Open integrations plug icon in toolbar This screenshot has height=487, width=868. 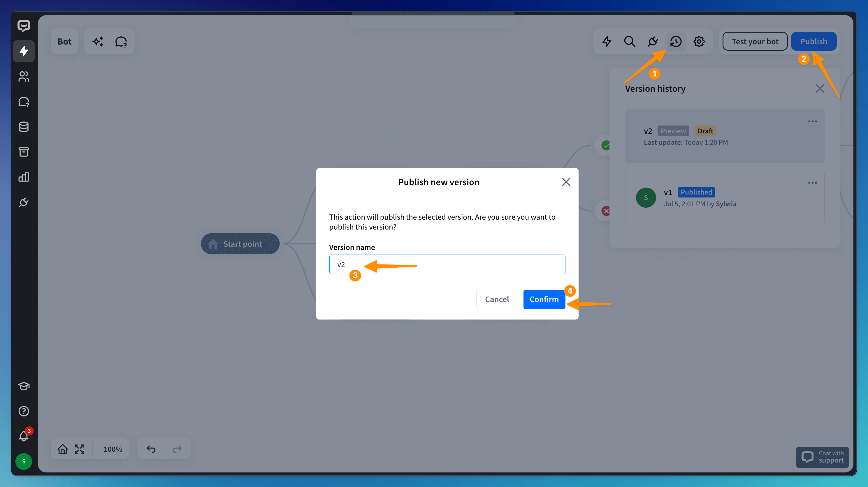(653, 41)
